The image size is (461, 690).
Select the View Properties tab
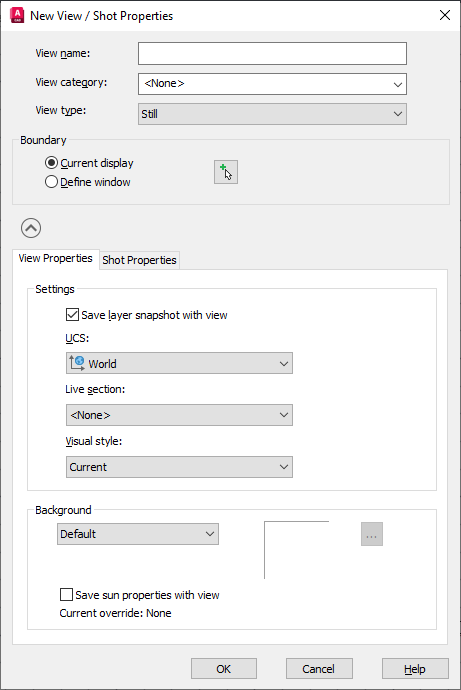pos(55,258)
